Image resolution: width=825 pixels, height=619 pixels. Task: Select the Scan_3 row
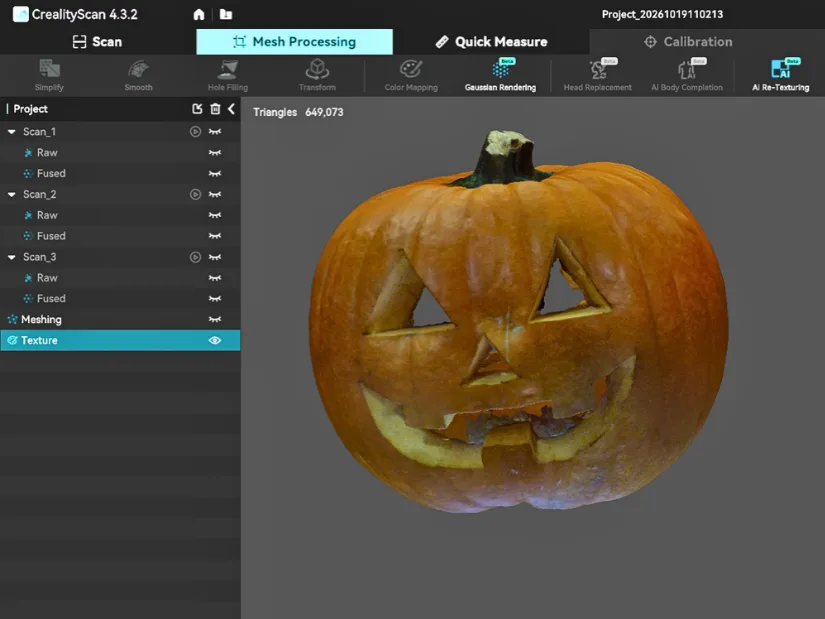click(x=120, y=257)
